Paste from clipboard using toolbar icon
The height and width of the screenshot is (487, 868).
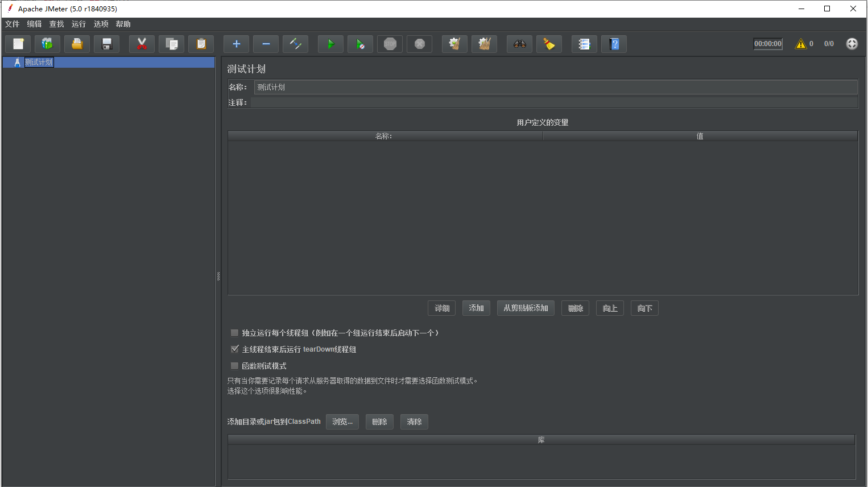201,44
